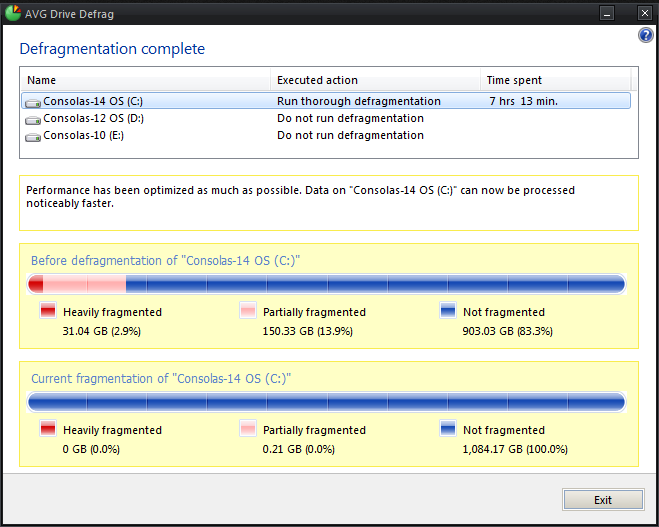Click blue Not fragmented swatch in Before section
Image resolution: width=659 pixels, height=527 pixels.
[x=448, y=310]
